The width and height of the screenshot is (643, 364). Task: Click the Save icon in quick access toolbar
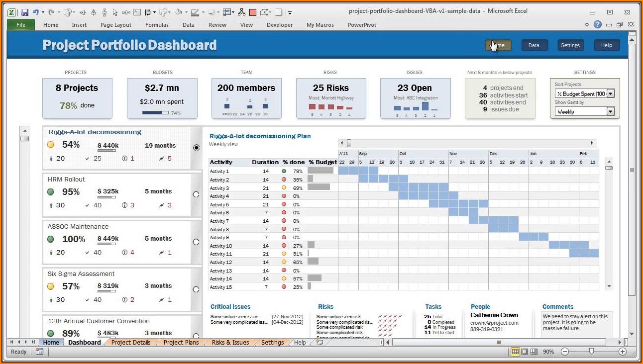tap(24, 12)
